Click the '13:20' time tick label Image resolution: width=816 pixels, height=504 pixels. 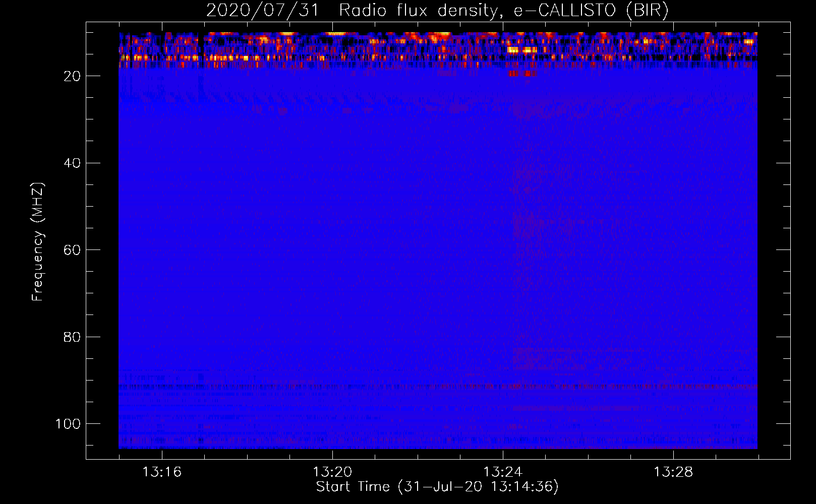(332, 472)
